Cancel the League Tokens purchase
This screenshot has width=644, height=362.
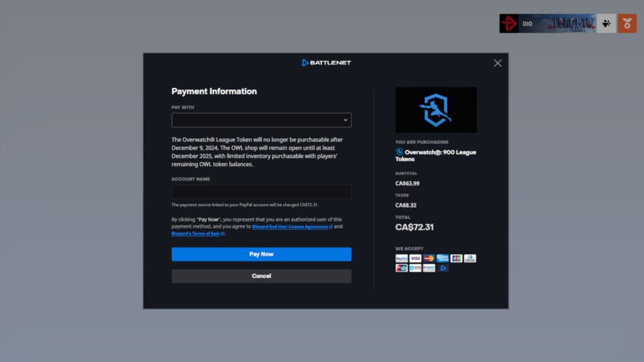tap(261, 275)
